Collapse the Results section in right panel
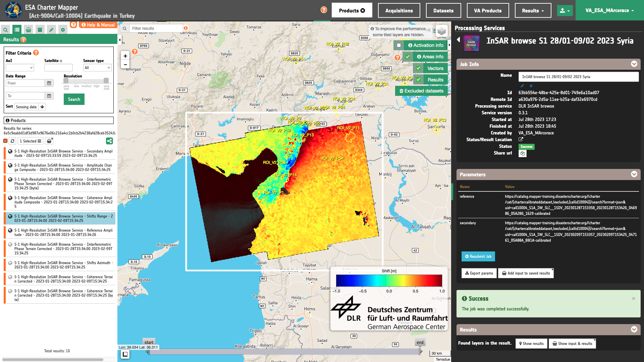This screenshot has width=644, height=362. coord(634,329)
